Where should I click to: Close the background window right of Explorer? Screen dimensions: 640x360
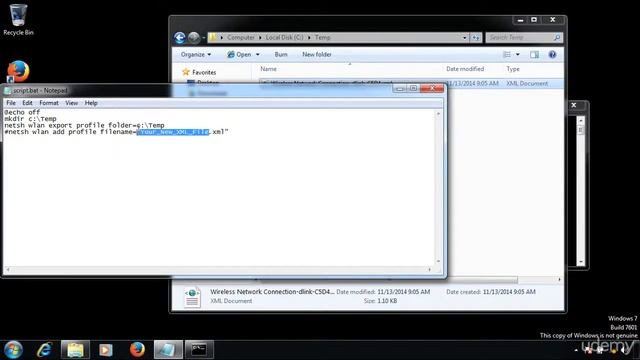(x=574, y=105)
